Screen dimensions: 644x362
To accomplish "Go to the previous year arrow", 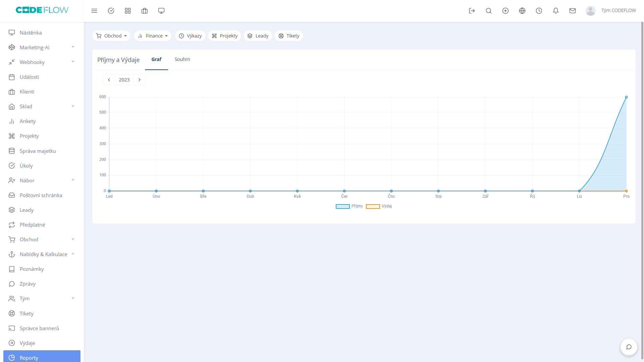I will (109, 80).
